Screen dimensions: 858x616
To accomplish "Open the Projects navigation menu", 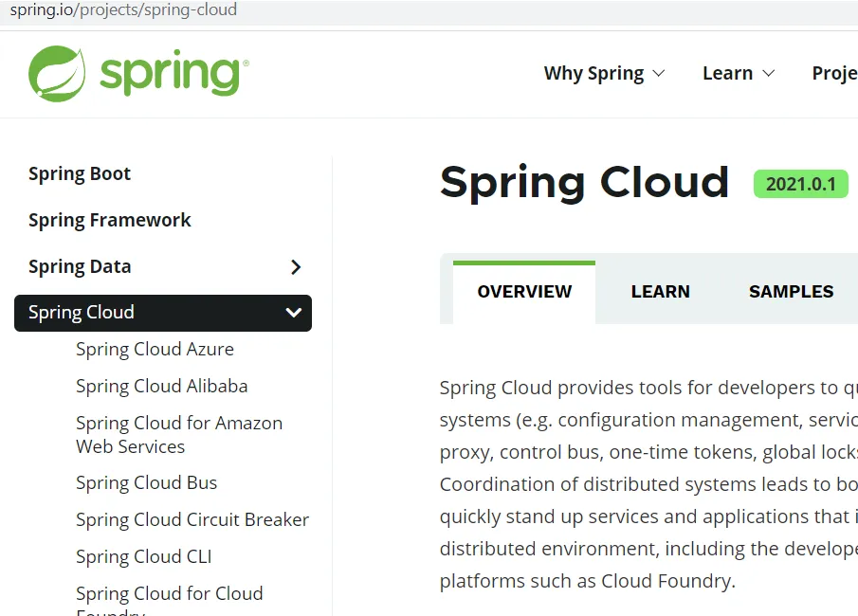I will pos(834,73).
